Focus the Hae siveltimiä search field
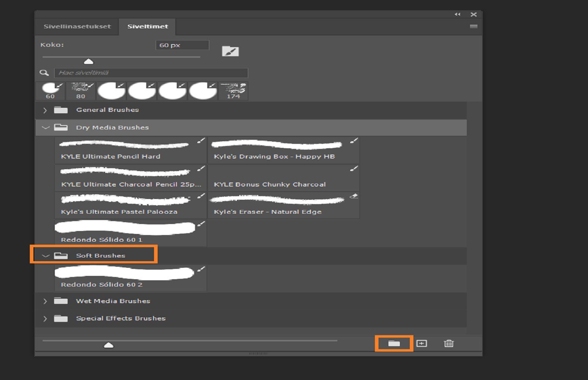 click(x=151, y=73)
